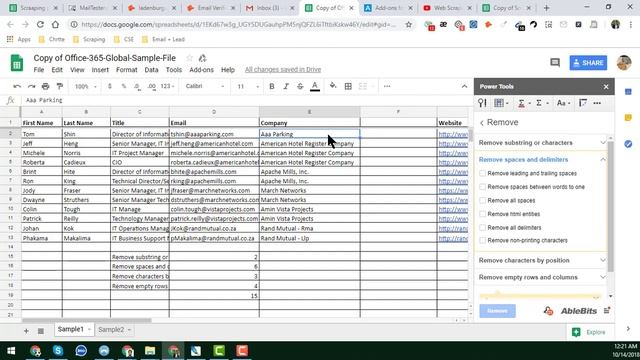The image size is (640, 360).
Task: Open Skype from the taskbar
Action: click(58, 351)
